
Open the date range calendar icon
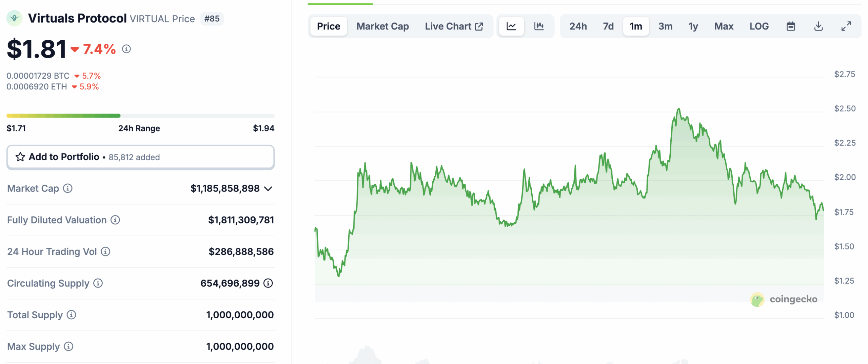[x=791, y=26]
